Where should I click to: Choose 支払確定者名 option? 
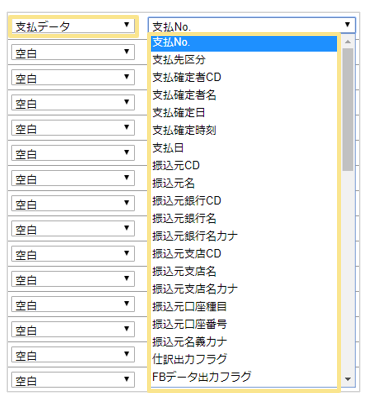point(244,95)
